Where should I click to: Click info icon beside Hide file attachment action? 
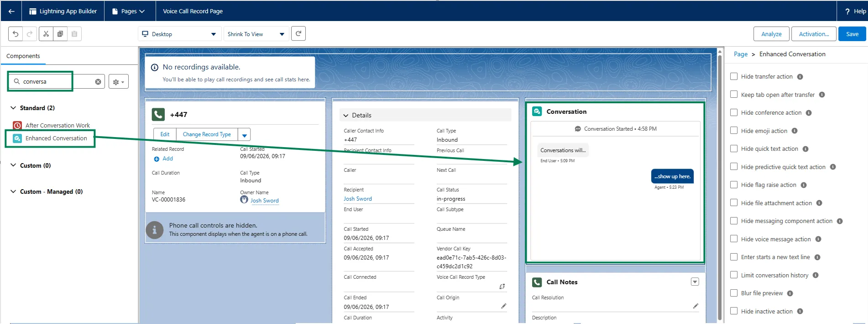pos(819,203)
